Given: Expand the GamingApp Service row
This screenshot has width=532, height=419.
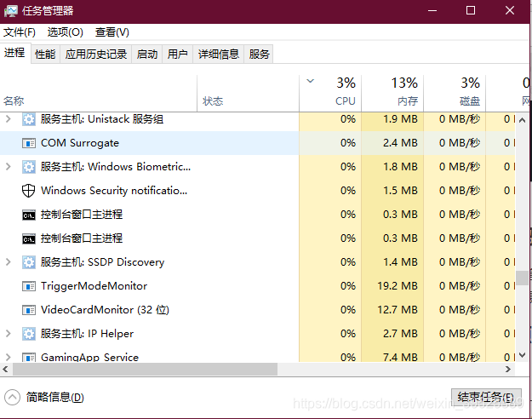Looking at the screenshot, I should tap(9, 357).
